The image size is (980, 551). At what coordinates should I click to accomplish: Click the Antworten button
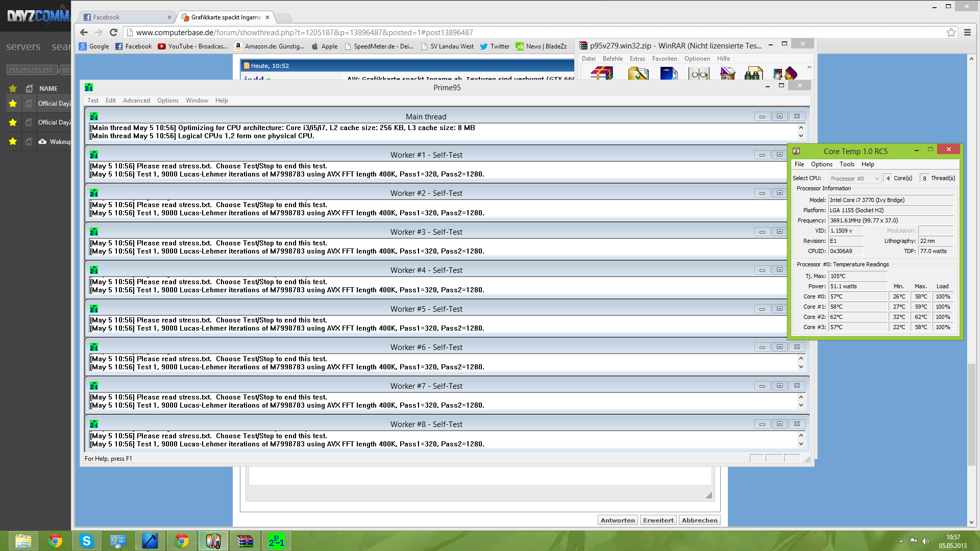pyautogui.click(x=618, y=520)
